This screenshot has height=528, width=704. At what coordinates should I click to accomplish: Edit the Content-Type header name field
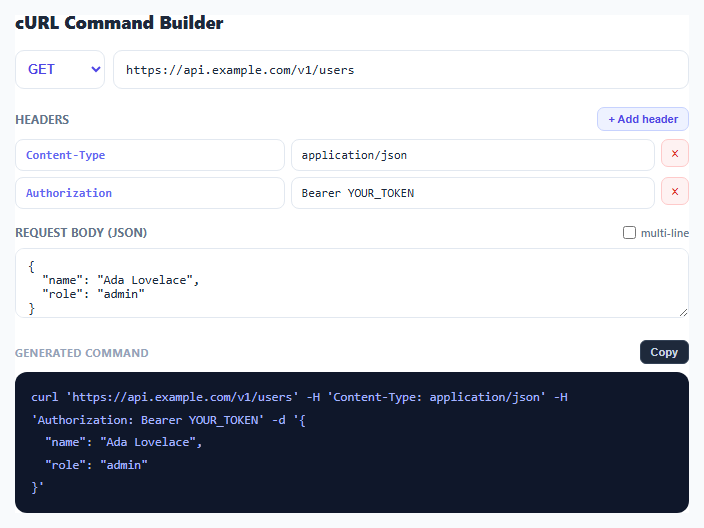pos(150,155)
